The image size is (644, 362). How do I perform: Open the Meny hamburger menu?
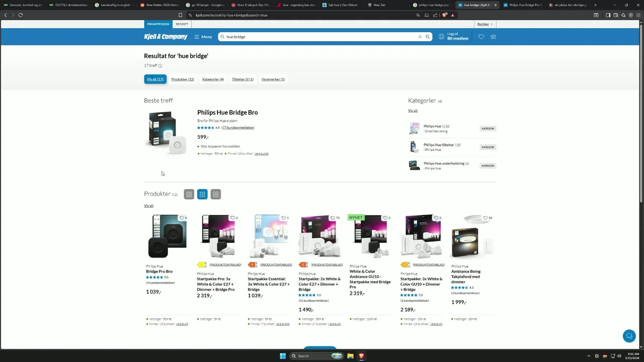click(203, 37)
